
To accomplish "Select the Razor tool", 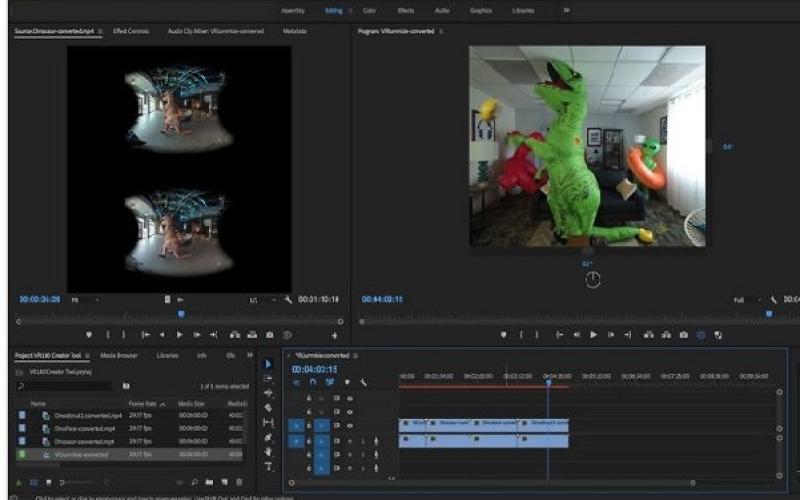I will (268, 408).
